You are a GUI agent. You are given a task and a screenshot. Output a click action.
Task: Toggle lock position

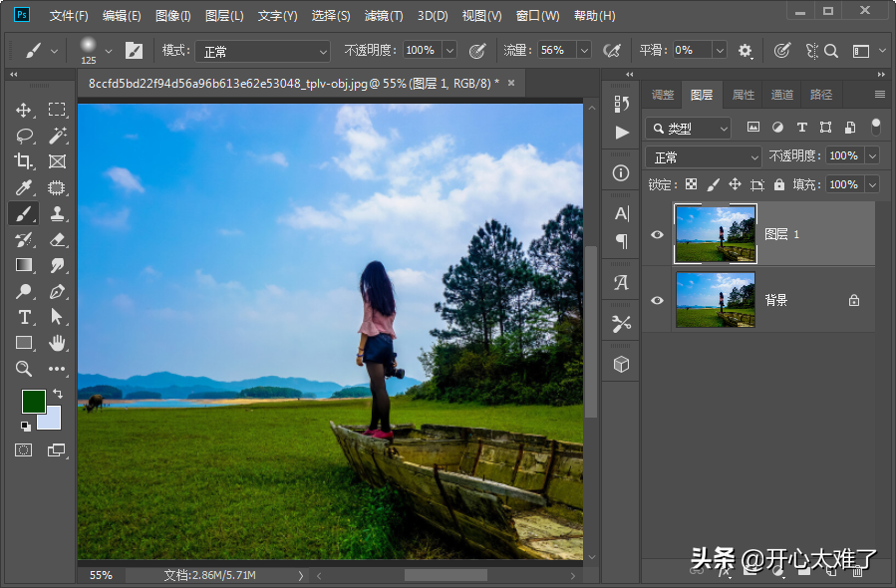click(735, 184)
